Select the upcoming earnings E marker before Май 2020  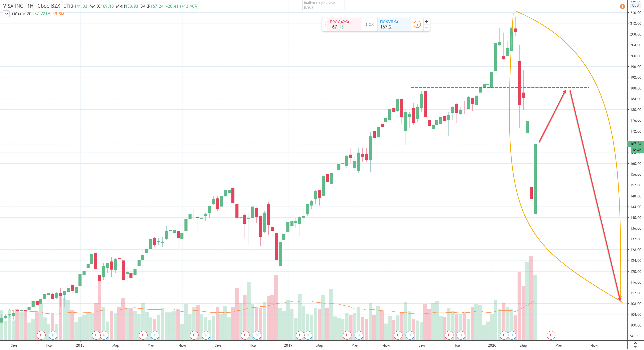pyautogui.click(x=551, y=335)
